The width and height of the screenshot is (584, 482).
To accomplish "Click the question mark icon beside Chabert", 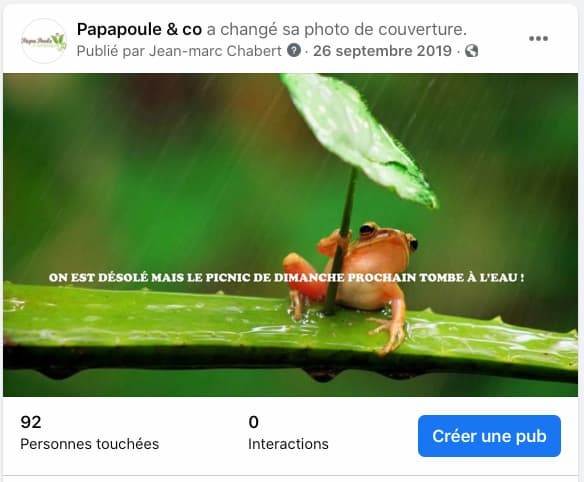I will (293, 50).
